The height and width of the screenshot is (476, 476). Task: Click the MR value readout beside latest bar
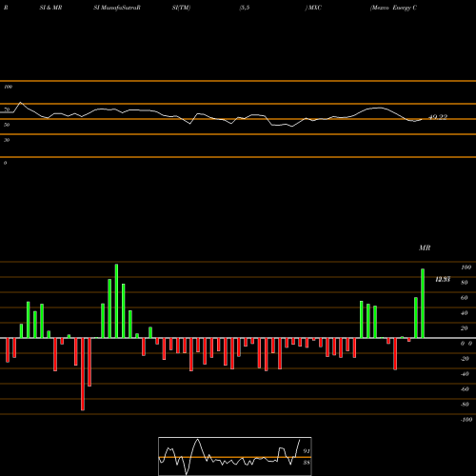click(x=443, y=280)
